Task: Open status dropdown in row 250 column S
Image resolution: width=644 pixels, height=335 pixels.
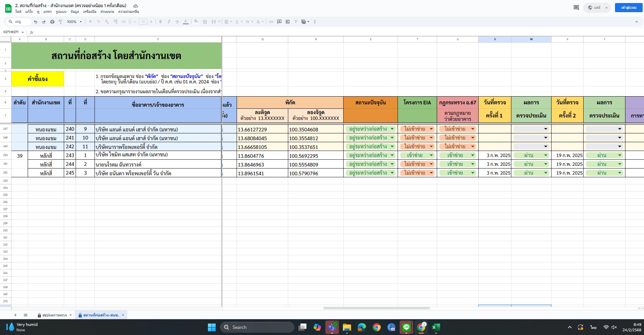Action: click(x=392, y=155)
